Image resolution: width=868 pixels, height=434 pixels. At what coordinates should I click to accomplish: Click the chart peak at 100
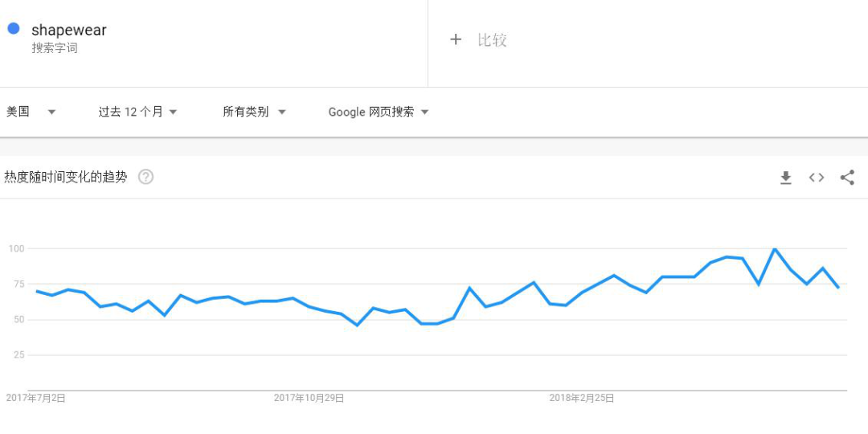coord(775,249)
